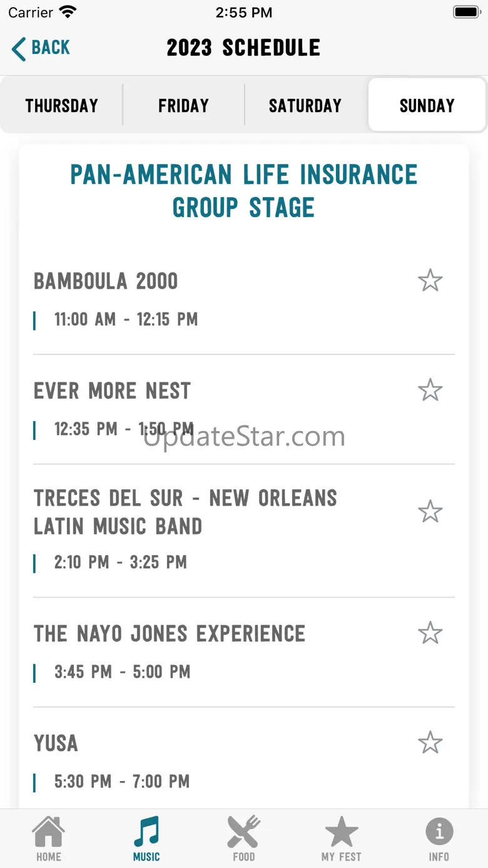
Task: Open My Fest star icon
Action: tap(341, 832)
